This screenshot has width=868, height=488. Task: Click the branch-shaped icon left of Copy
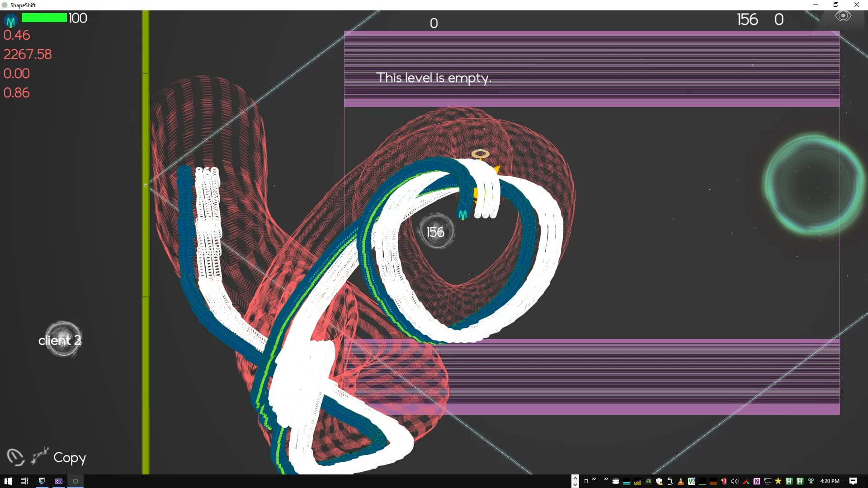click(x=40, y=455)
